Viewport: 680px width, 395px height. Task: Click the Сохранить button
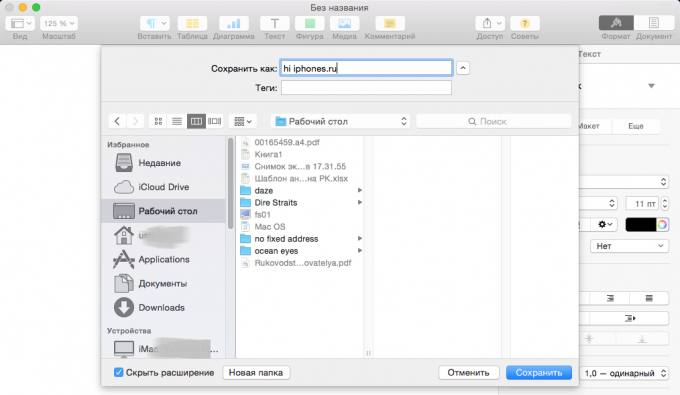coord(539,372)
